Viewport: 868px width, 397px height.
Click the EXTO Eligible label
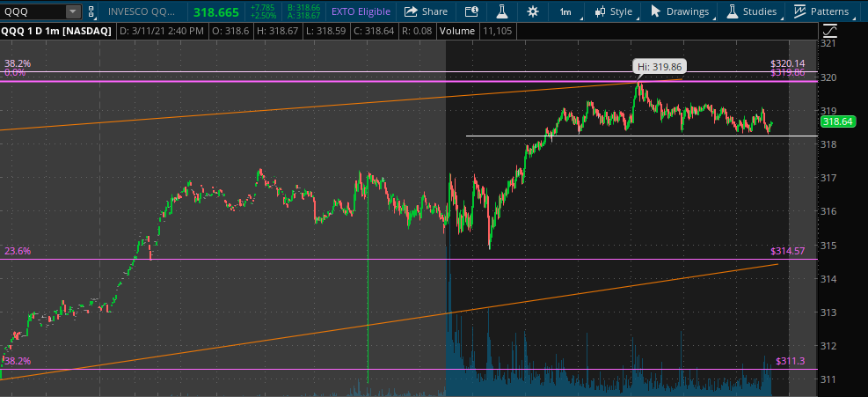coord(359,11)
